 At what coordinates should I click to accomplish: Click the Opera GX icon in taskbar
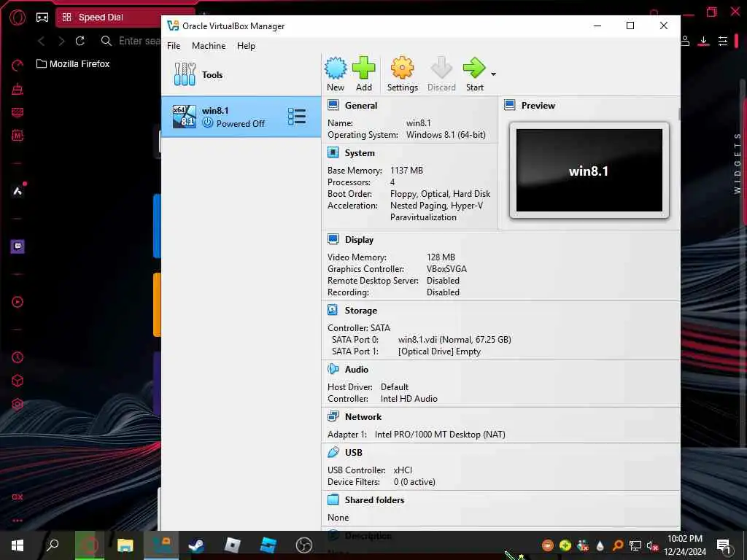click(89, 545)
